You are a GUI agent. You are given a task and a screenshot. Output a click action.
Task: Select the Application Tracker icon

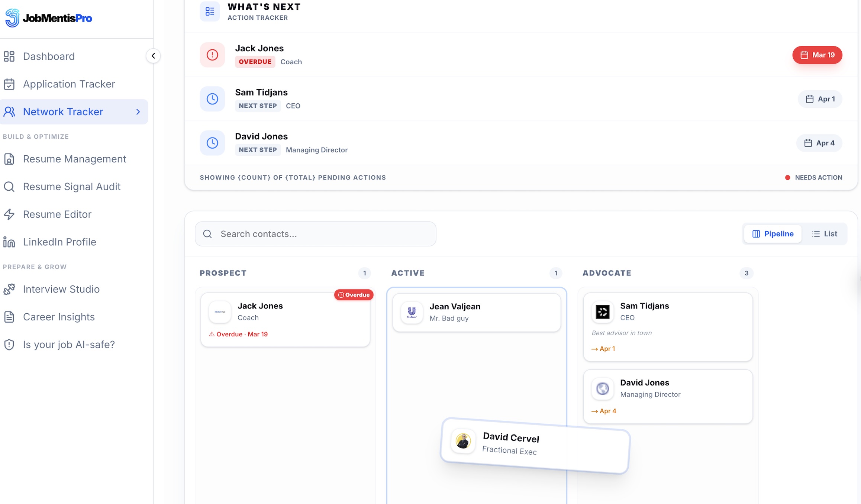[9, 84]
